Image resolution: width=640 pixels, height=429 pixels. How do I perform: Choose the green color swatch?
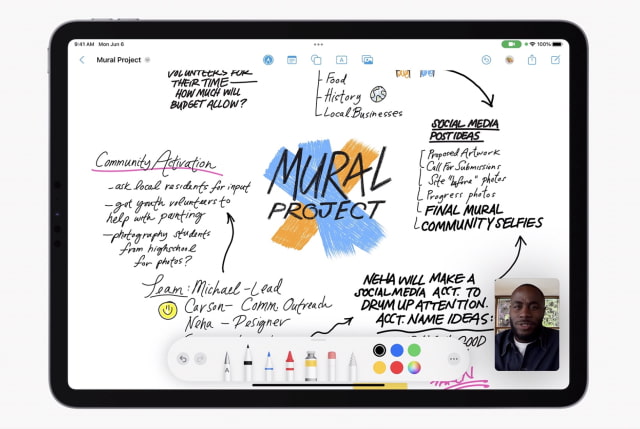[414, 350]
